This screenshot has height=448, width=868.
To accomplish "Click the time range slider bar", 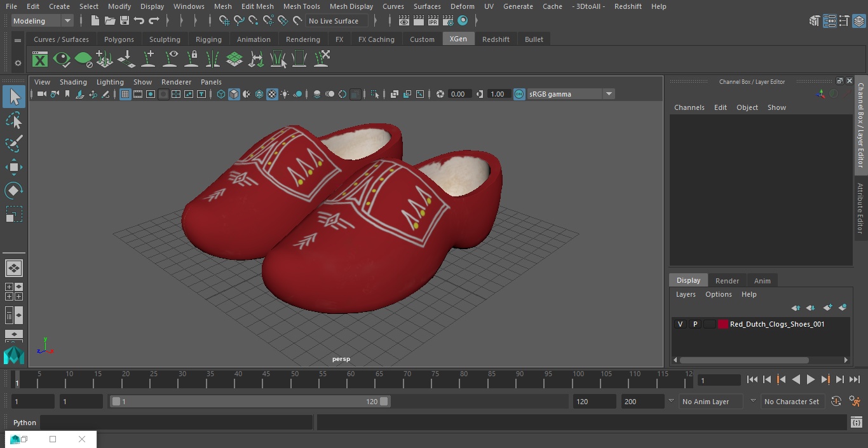I will 250,402.
